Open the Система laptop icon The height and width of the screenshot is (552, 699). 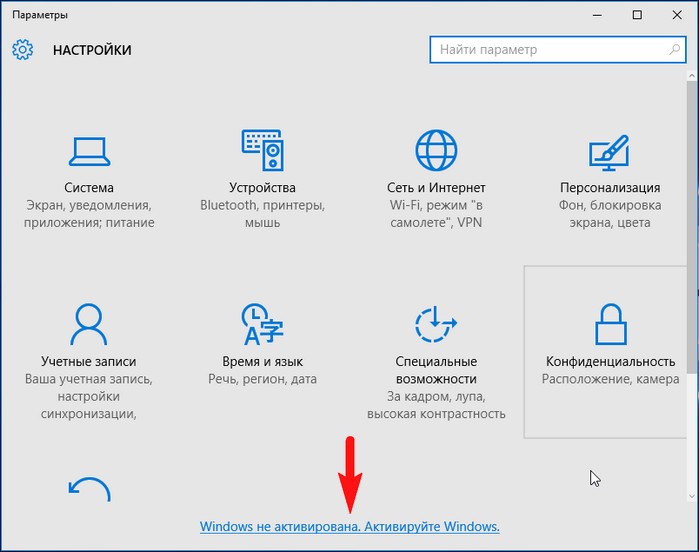(89, 152)
